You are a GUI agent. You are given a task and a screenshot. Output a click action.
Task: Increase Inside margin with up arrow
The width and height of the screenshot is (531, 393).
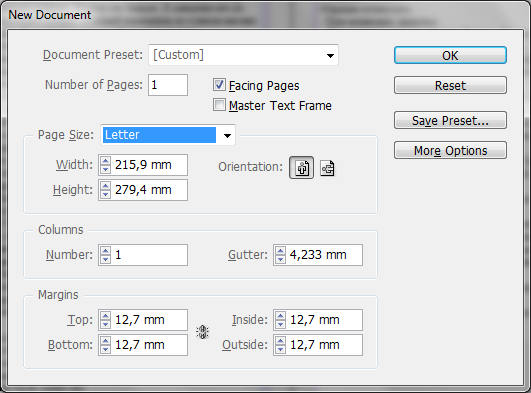(x=280, y=316)
